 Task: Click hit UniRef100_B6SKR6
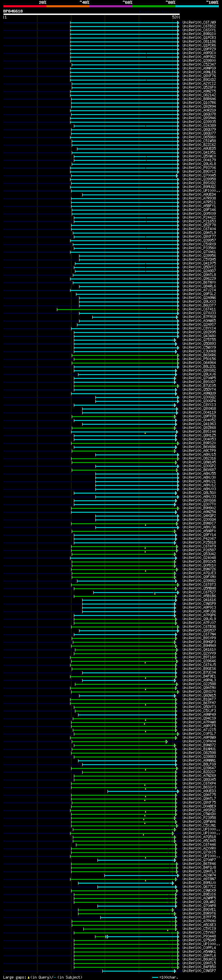[x=199, y=355]
